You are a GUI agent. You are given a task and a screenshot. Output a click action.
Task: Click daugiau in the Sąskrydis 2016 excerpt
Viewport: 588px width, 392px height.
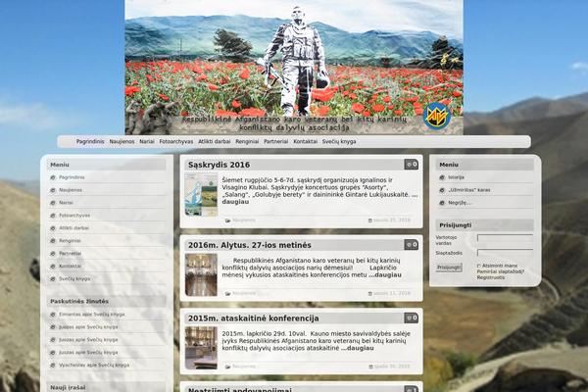pos(235,202)
